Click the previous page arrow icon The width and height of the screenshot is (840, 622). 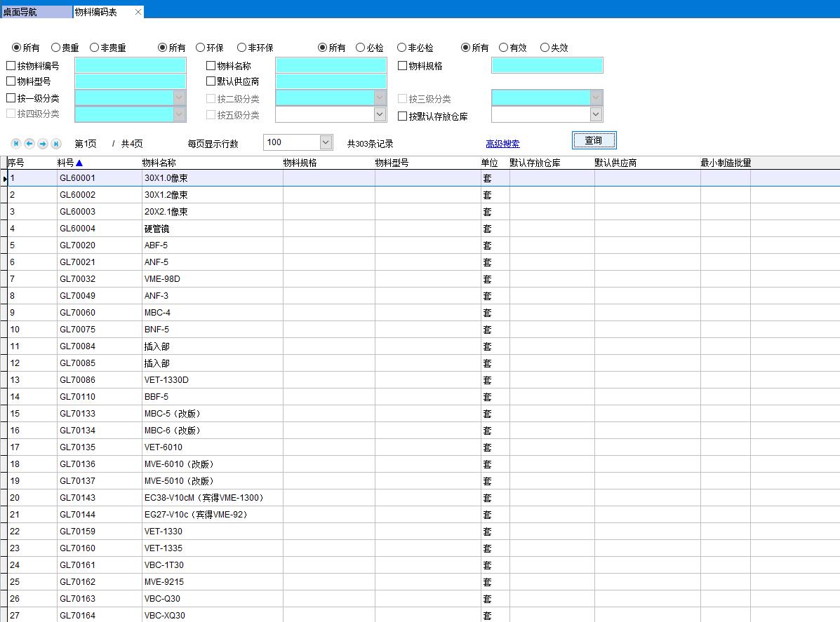(x=29, y=144)
